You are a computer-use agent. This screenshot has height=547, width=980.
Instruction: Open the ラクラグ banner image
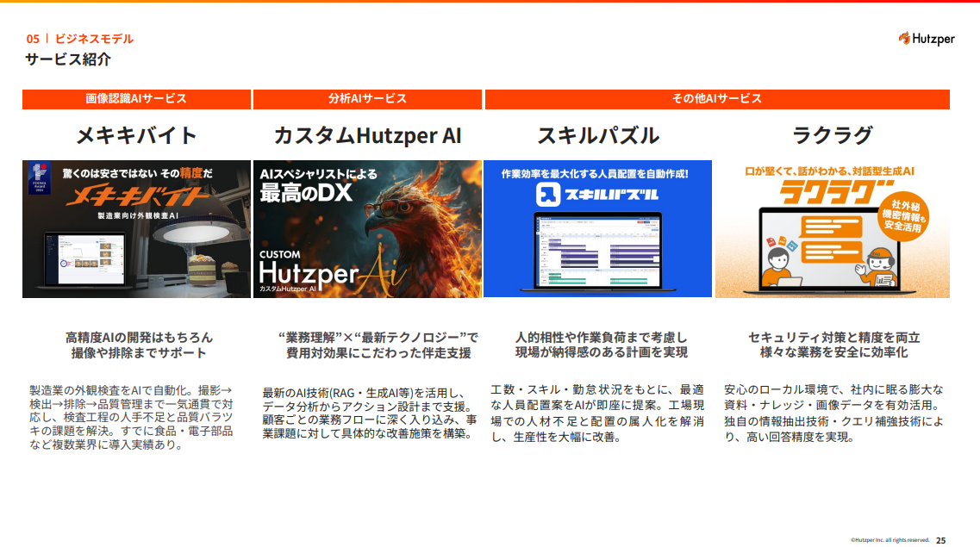pos(833,229)
